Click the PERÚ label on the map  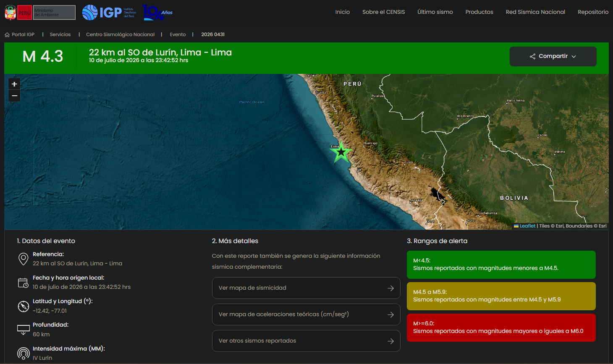(352, 84)
